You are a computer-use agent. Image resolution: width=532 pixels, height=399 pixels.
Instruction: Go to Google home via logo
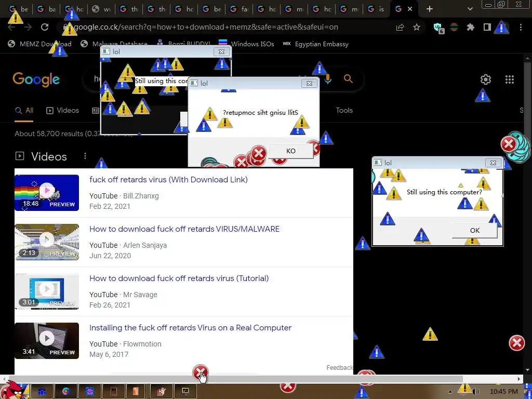(36, 80)
